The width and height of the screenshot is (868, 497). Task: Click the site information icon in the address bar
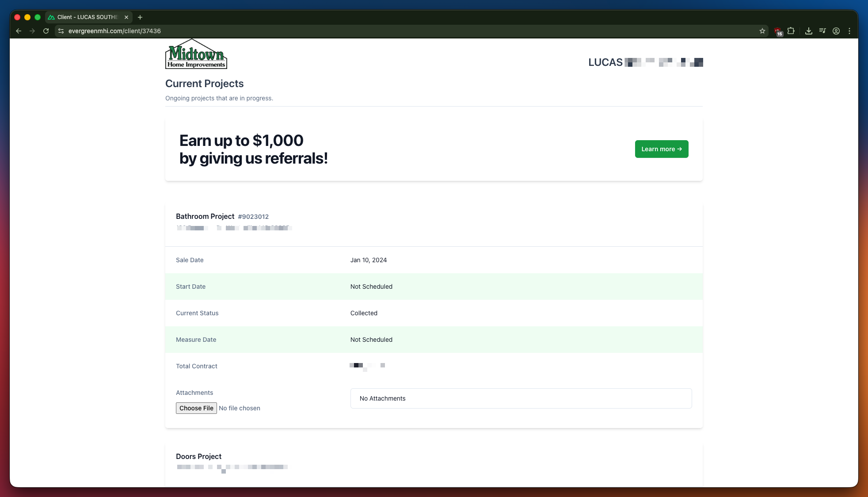61,31
